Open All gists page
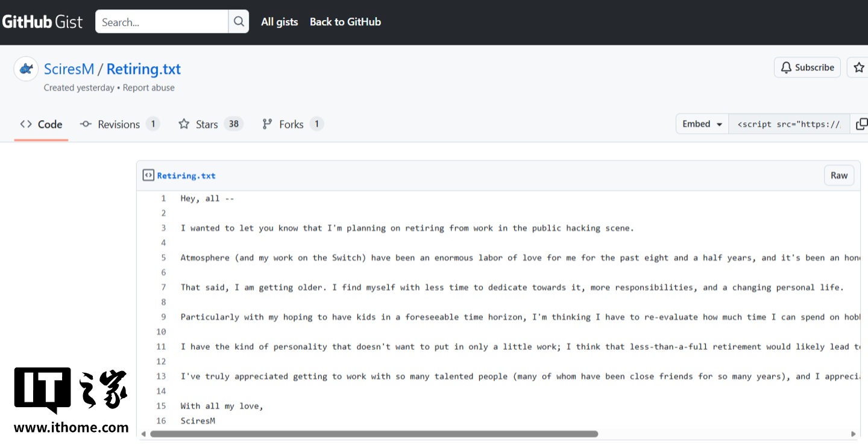The height and width of the screenshot is (444, 868). 279,22
